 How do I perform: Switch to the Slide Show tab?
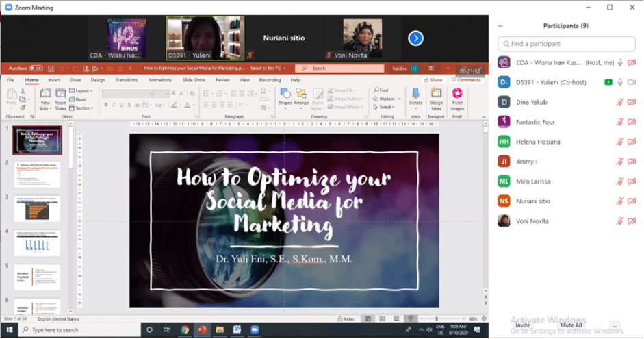coord(194,80)
